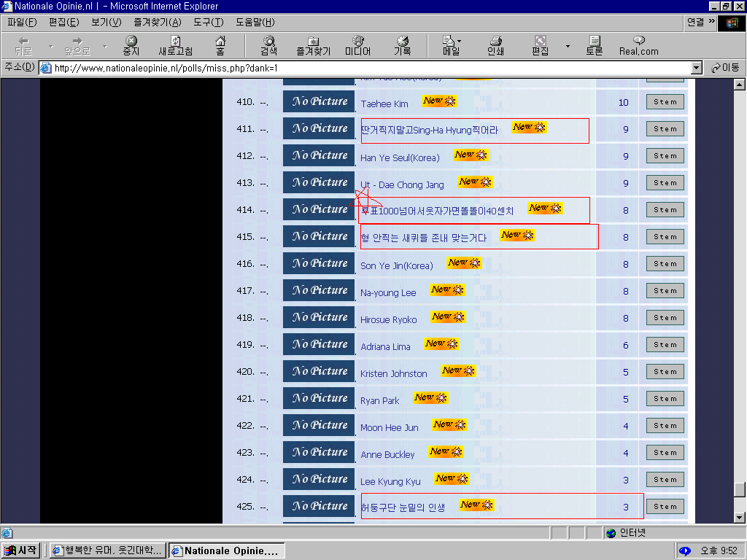747x560 pixels.
Task: Open the History (기록) toolbar icon
Action: [403, 45]
